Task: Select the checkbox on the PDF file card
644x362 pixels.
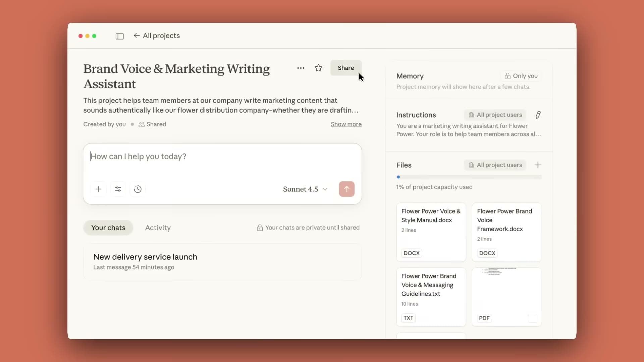Action: tap(532, 318)
